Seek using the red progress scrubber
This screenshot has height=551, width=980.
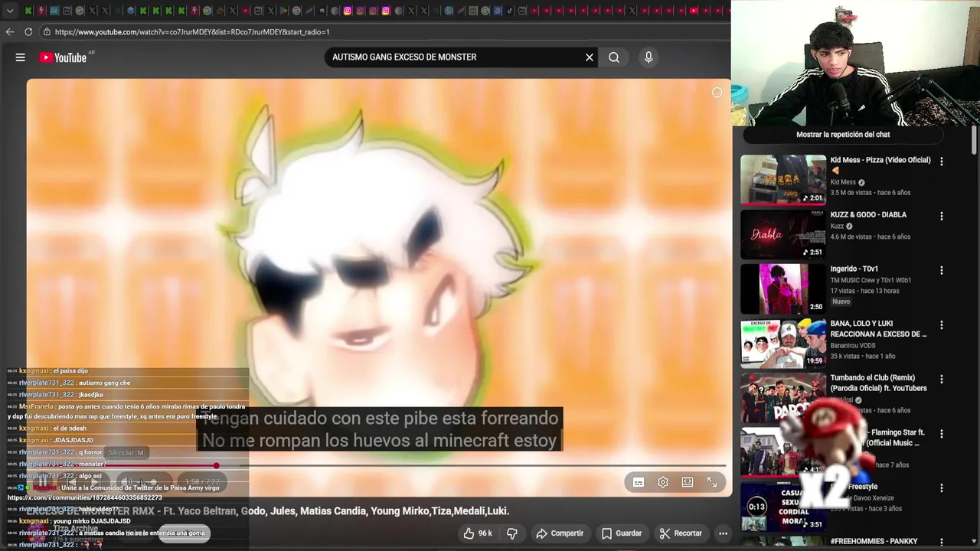[217, 465]
